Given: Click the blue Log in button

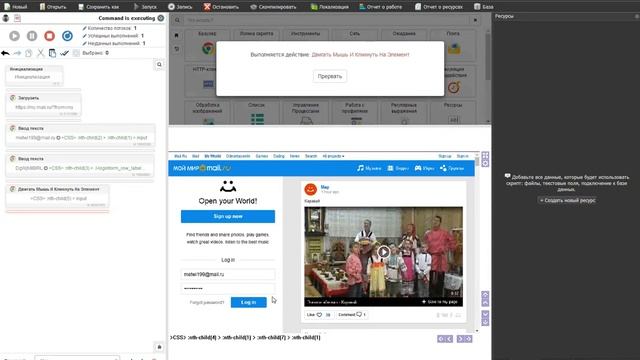Looking at the screenshot, I should (249, 302).
